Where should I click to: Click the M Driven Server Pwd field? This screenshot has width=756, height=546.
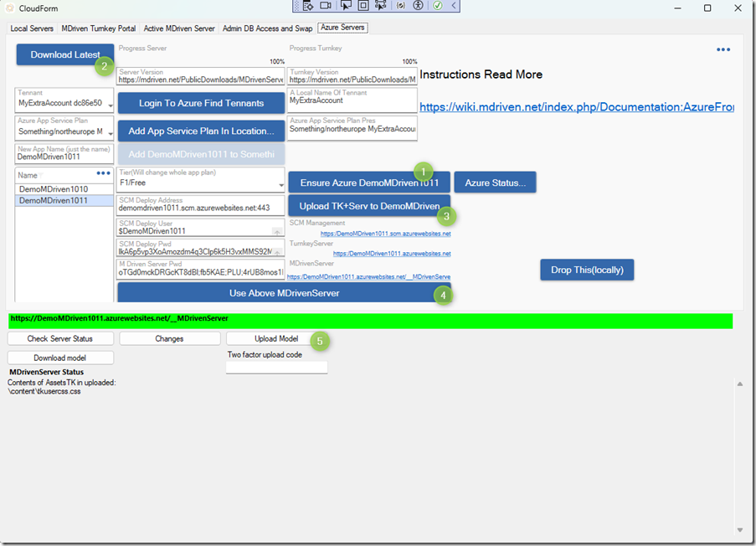click(x=201, y=269)
